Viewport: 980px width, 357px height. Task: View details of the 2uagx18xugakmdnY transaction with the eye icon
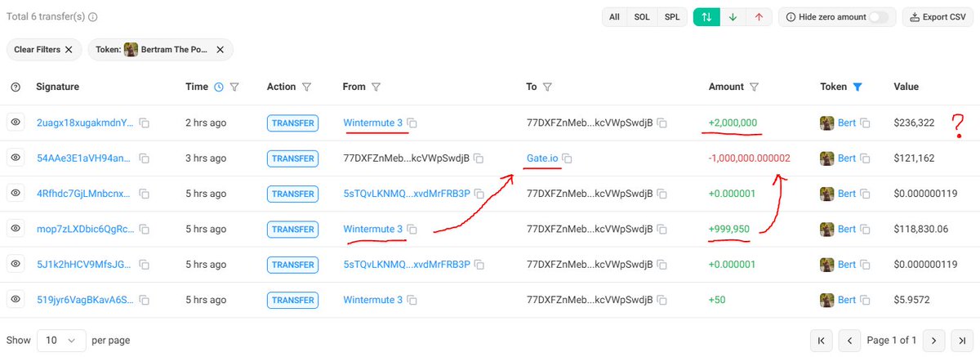pyautogui.click(x=15, y=123)
